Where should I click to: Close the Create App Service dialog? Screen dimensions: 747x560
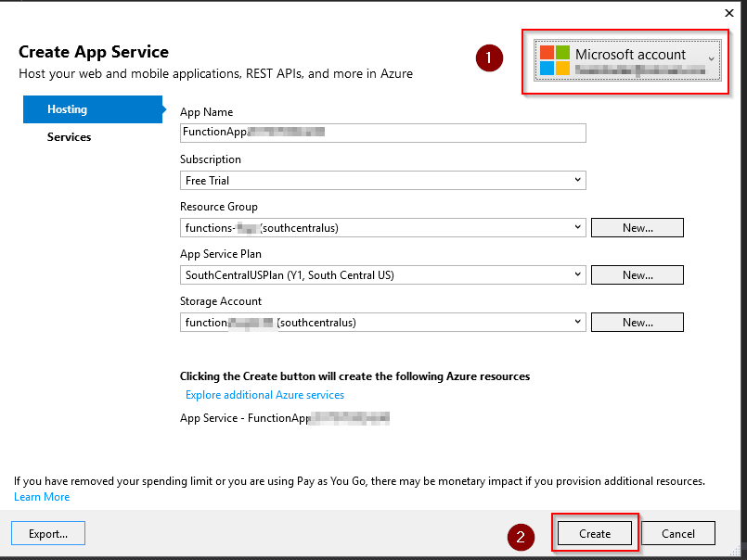728,13
